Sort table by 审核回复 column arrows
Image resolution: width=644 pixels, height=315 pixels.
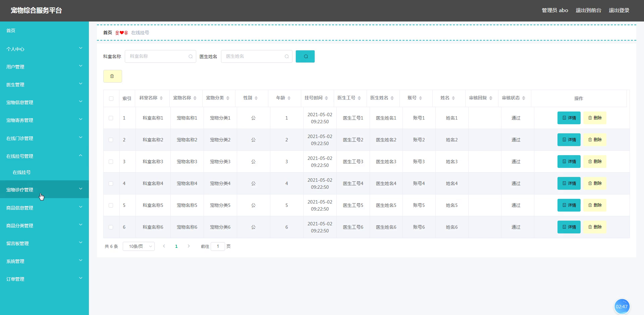491,98
